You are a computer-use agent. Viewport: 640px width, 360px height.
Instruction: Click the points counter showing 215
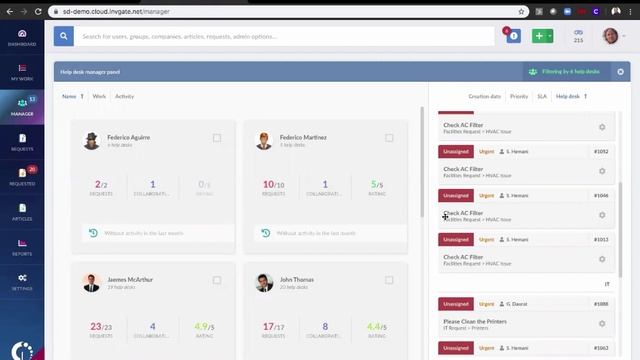[x=578, y=36]
